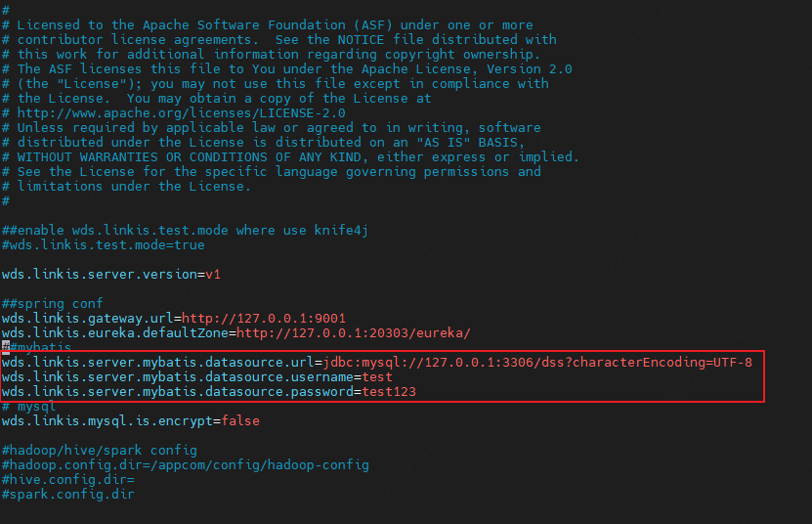Click the #hadoop/hive/spark config comment
Screen dimensions: 812x524
(100, 450)
